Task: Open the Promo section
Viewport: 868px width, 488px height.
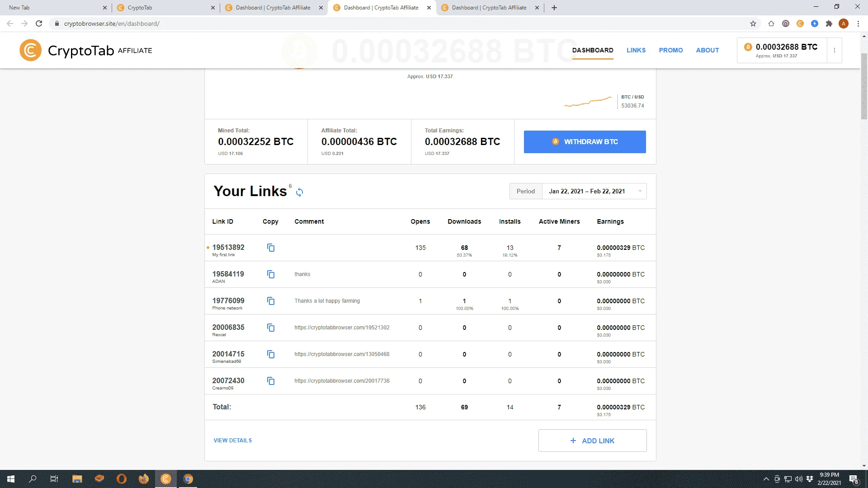Action: (x=671, y=50)
